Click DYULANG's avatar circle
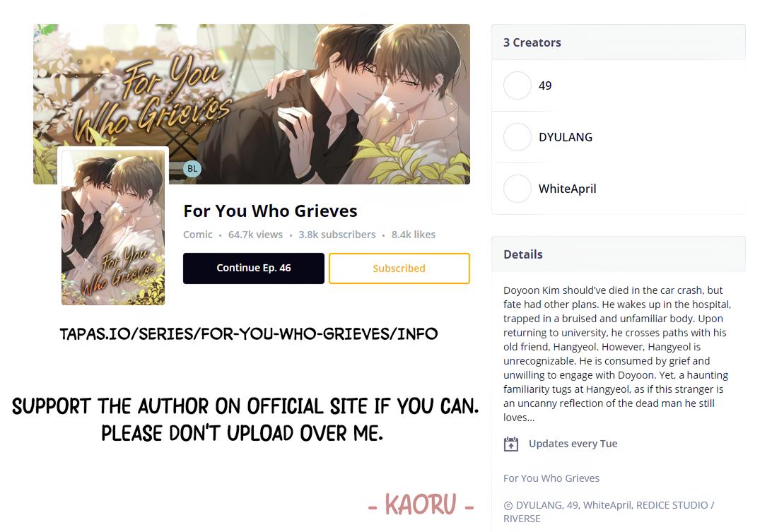 517,137
